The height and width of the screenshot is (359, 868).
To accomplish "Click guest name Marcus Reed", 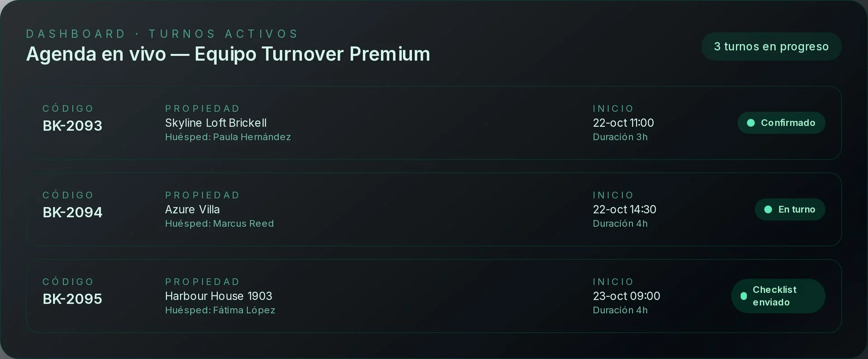I will pyautogui.click(x=243, y=224).
